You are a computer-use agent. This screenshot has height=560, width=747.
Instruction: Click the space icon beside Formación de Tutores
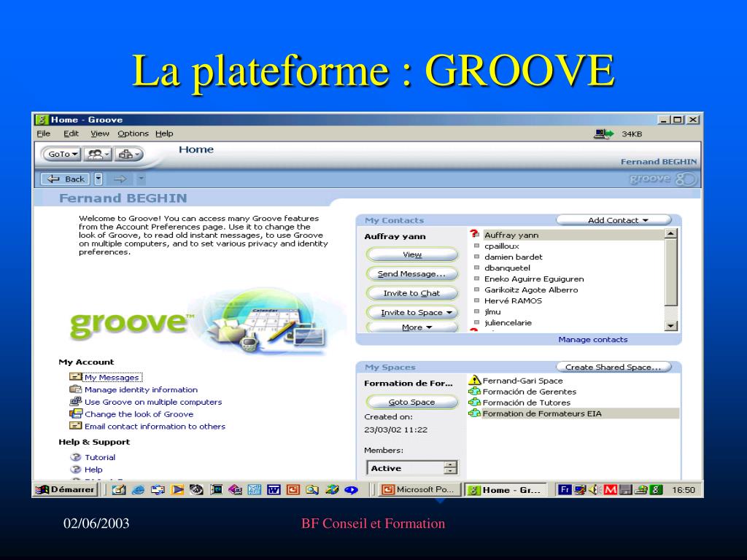[474, 402]
